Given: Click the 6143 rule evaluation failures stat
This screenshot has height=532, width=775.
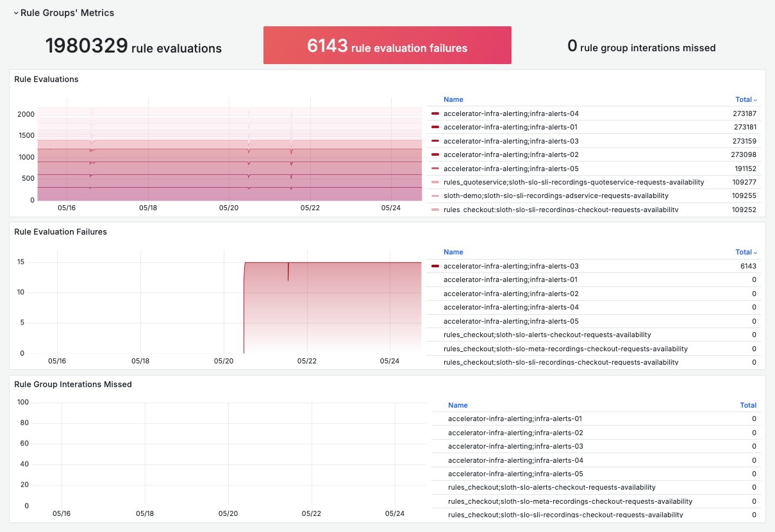Looking at the screenshot, I should coord(387,45).
